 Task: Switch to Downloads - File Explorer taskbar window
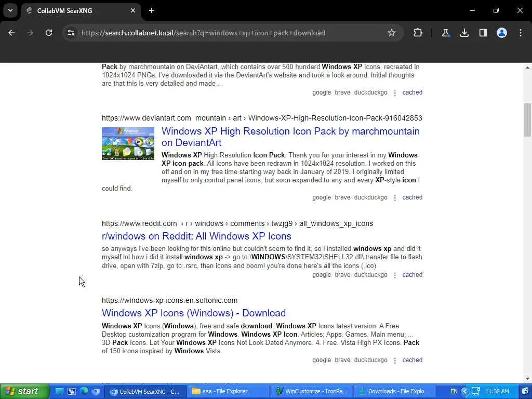tap(395, 392)
